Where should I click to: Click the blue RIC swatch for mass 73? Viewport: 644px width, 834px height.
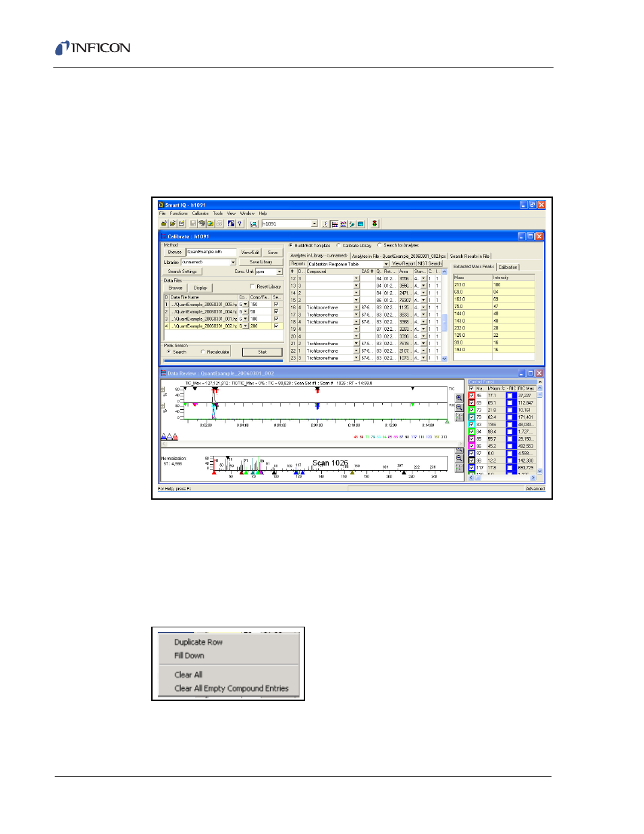(x=512, y=411)
